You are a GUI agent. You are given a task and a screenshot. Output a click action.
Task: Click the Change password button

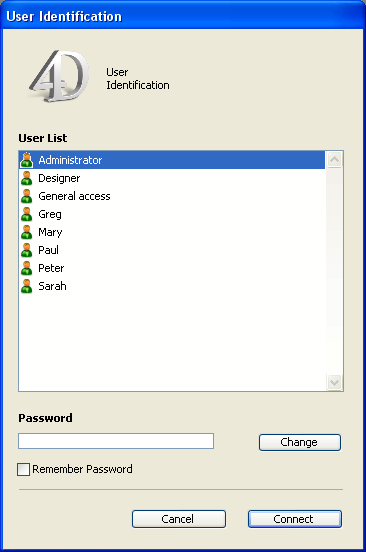(300, 442)
